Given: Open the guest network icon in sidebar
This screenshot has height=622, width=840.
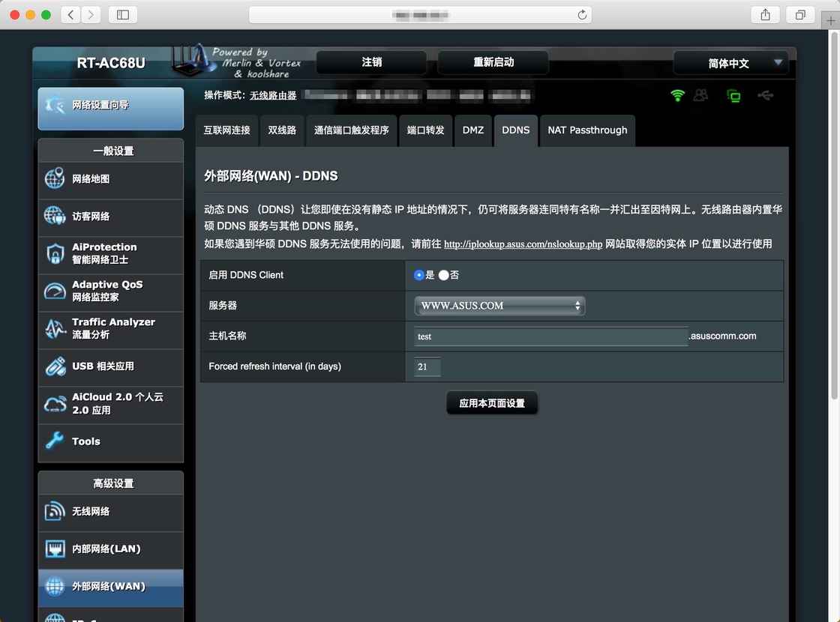Looking at the screenshot, I should 55,217.
